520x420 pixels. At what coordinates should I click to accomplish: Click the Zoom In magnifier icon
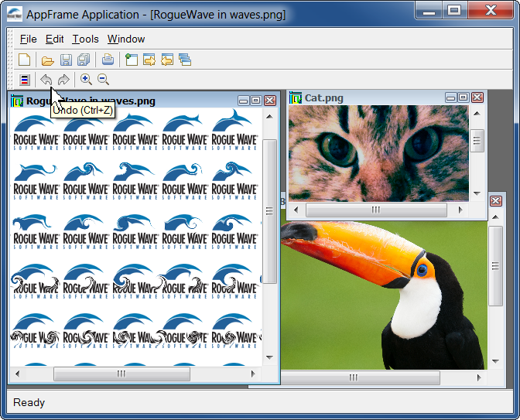(86, 79)
